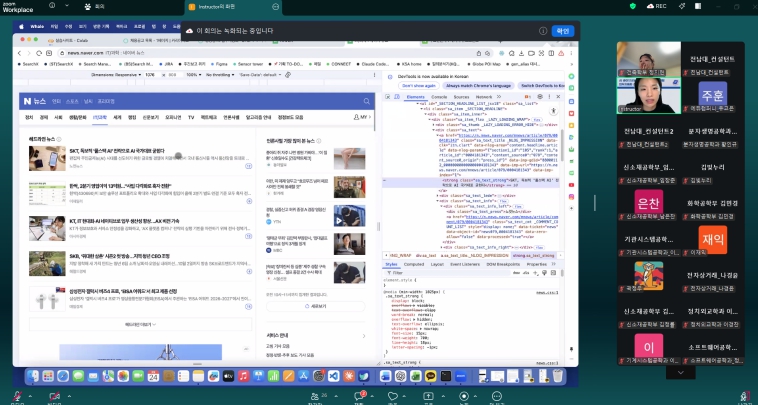This screenshot has height=405, width=758.
Task: Click Apple menu logo
Action: (x=21, y=27)
